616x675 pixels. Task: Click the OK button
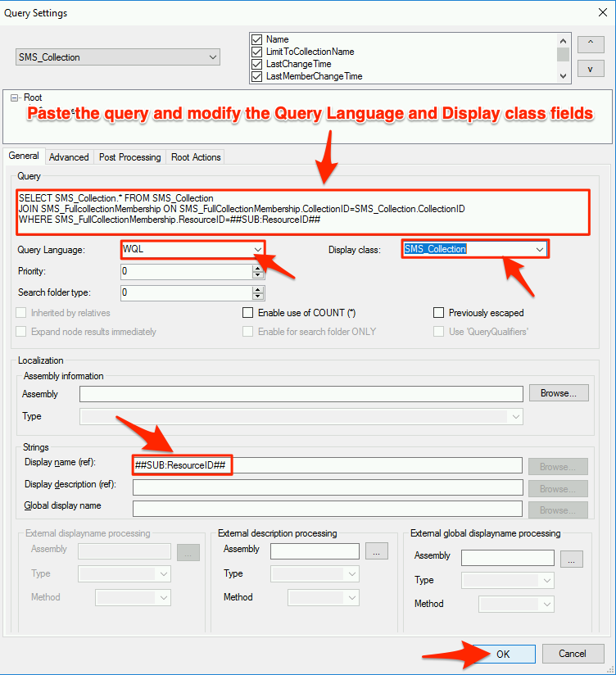tap(502, 654)
